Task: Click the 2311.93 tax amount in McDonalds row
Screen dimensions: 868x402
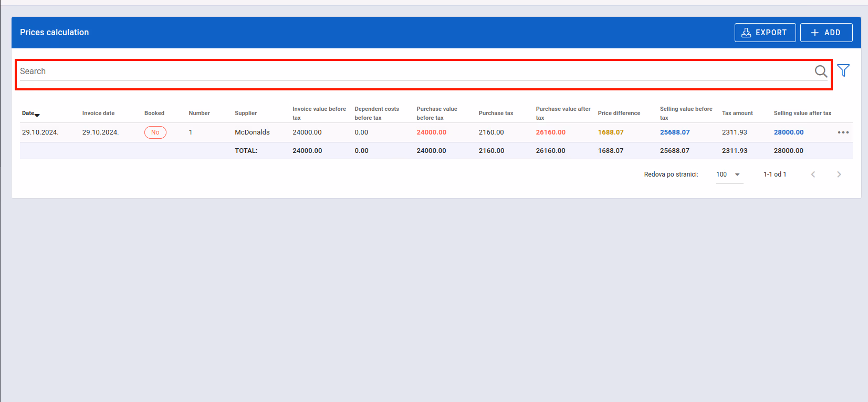Action: tap(735, 132)
